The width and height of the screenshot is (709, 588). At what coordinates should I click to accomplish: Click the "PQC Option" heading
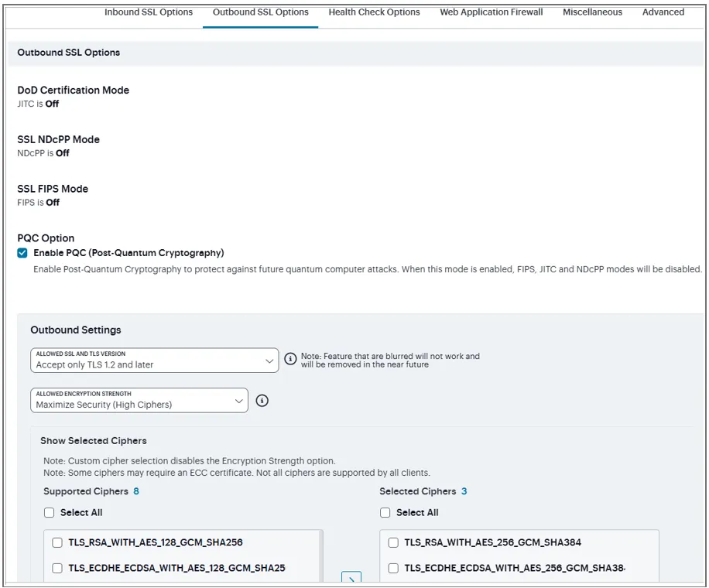coord(46,238)
